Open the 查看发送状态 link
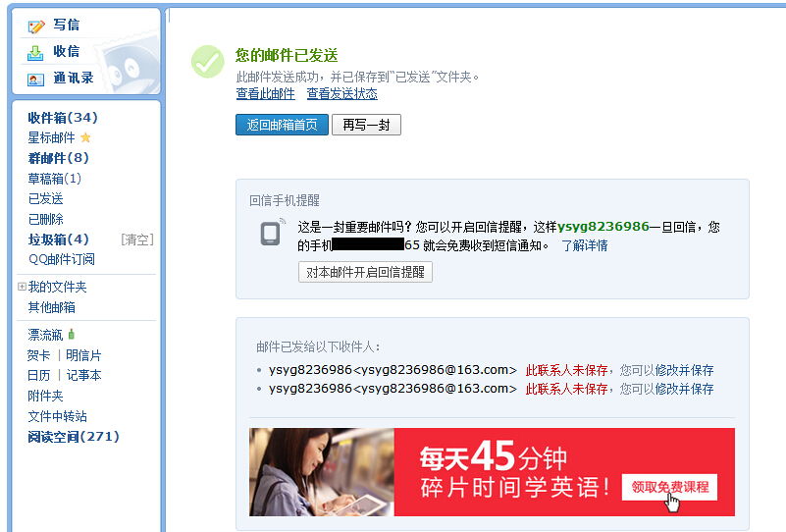This screenshot has height=532, width=786. [341, 94]
